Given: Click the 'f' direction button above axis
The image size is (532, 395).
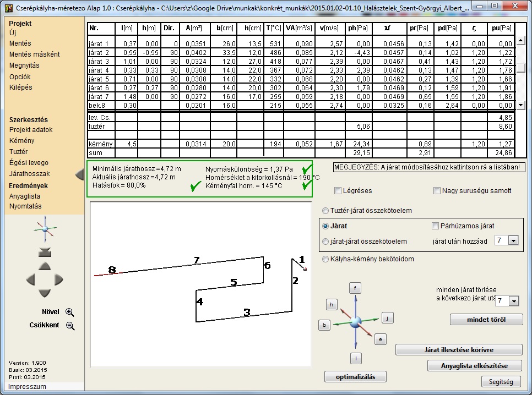Looking at the screenshot, I should pos(356,288).
